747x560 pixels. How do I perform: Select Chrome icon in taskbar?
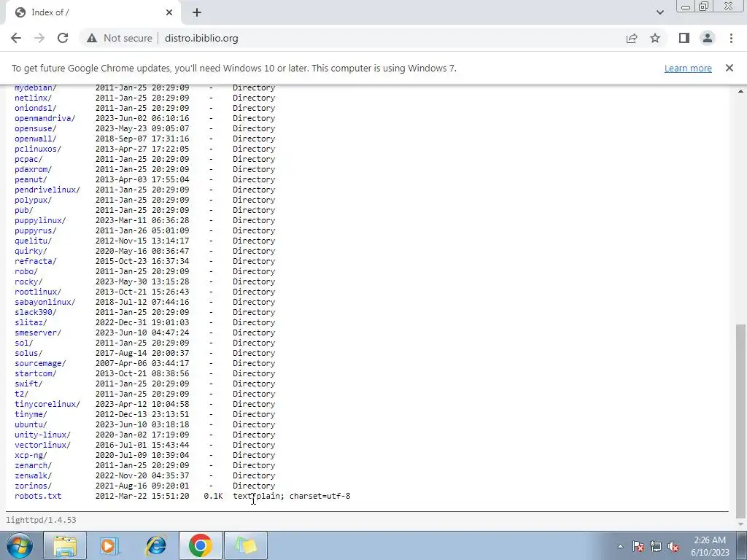click(x=201, y=545)
